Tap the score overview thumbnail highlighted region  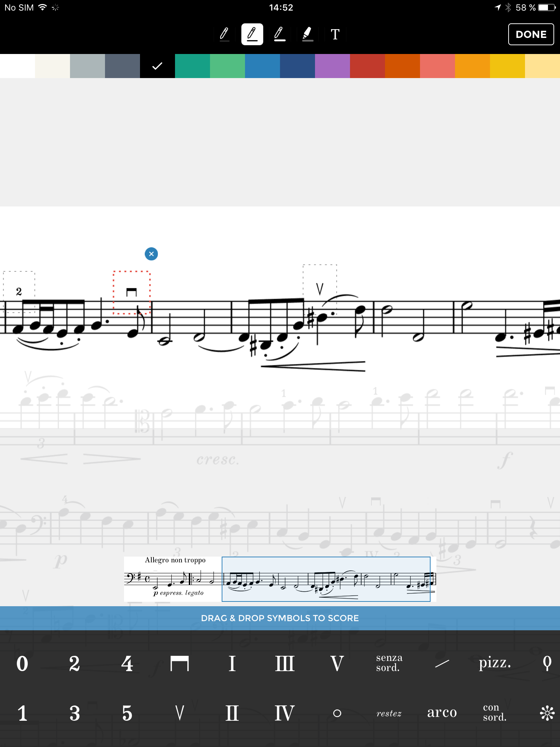point(326,579)
